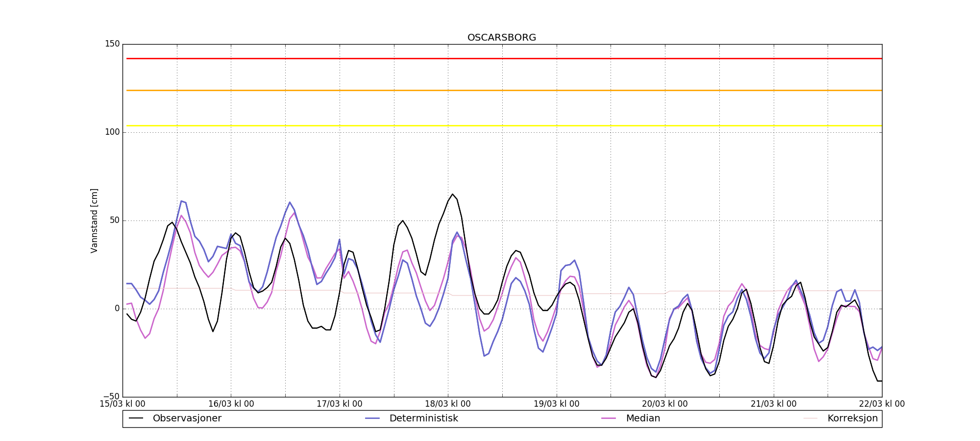Click the 16/03 kl 00 x-axis tick label

pyautogui.click(x=231, y=404)
